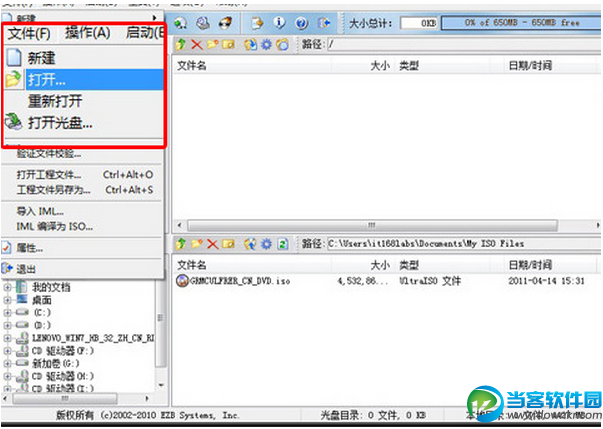Open the blue info (i) toolbar icon
The height and width of the screenshot is (429, 603).
click(279, 23)
